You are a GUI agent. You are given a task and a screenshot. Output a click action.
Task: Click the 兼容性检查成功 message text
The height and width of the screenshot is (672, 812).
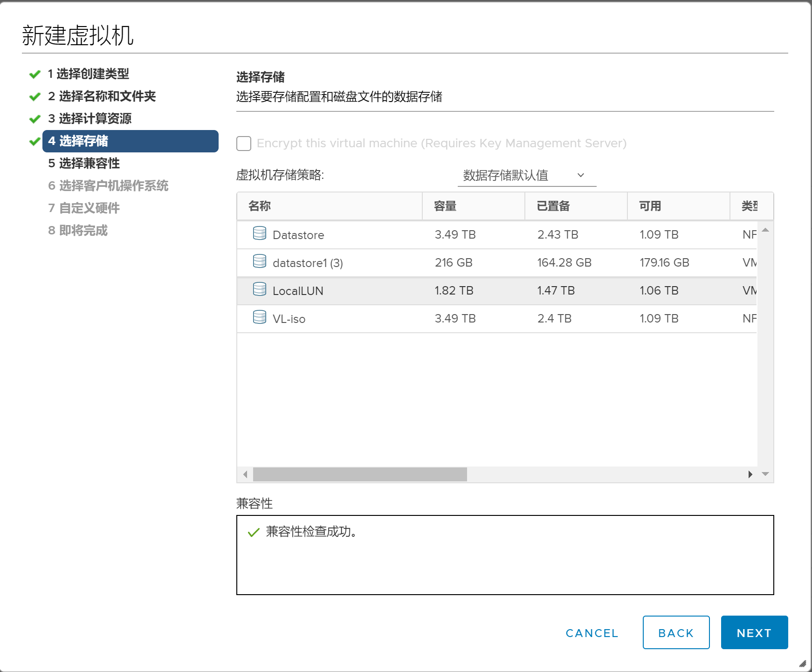pyautogui.click(x=311, y=532)
